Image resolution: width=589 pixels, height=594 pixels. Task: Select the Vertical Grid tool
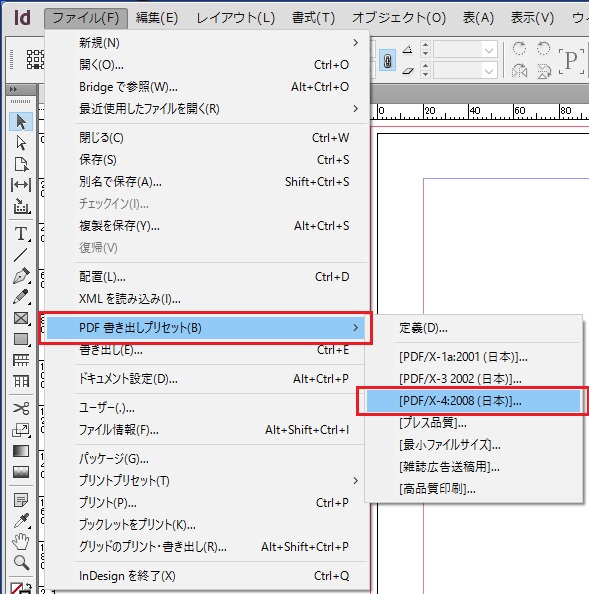pyautogui.click(x=21, y=381)
